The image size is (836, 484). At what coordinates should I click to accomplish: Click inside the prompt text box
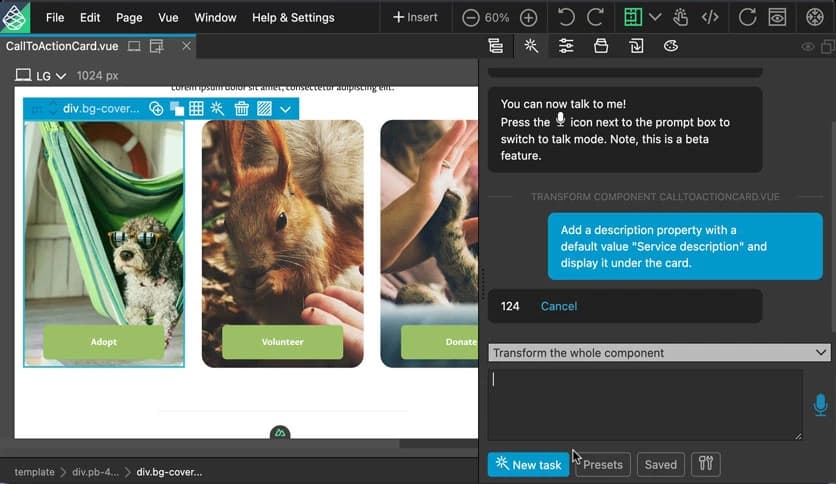pos(645,404)
